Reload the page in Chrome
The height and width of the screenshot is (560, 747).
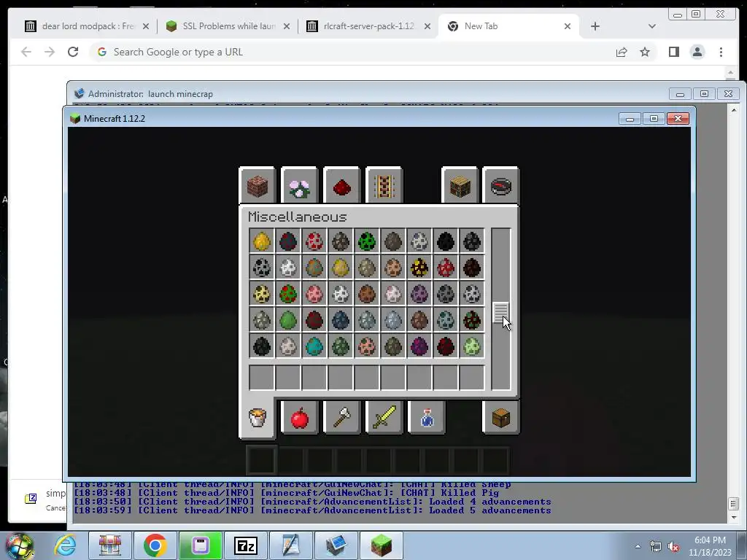[73, 52]
